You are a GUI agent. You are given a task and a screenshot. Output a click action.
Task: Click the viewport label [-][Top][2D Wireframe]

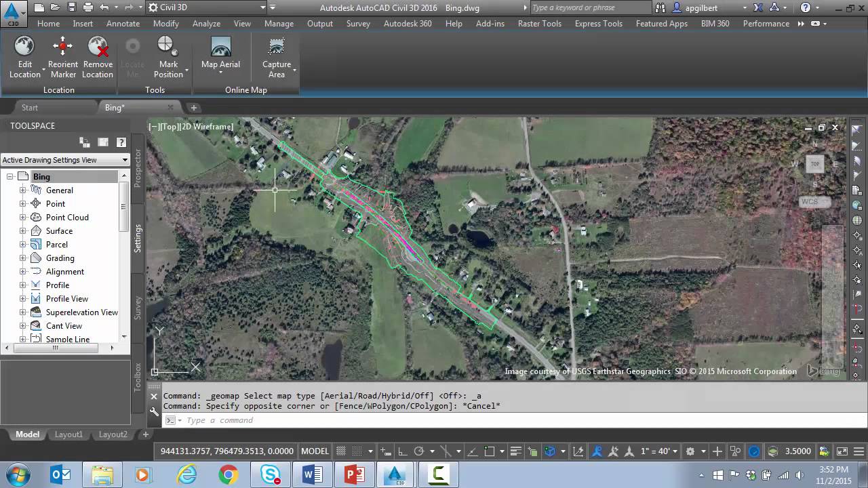[x=191, y=126]
